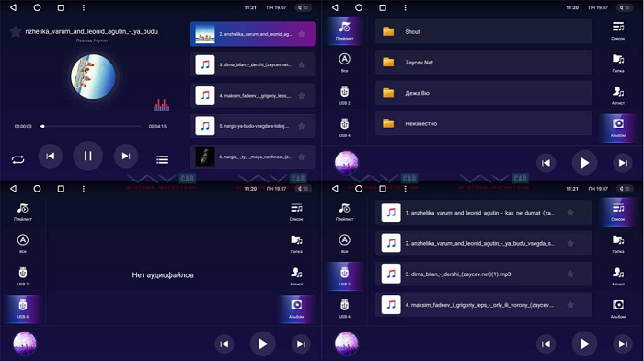Select highlighted USB 2 source in track list screen
Image resolution: width=644 pixels, height=361 pixels.
point(344,276)
